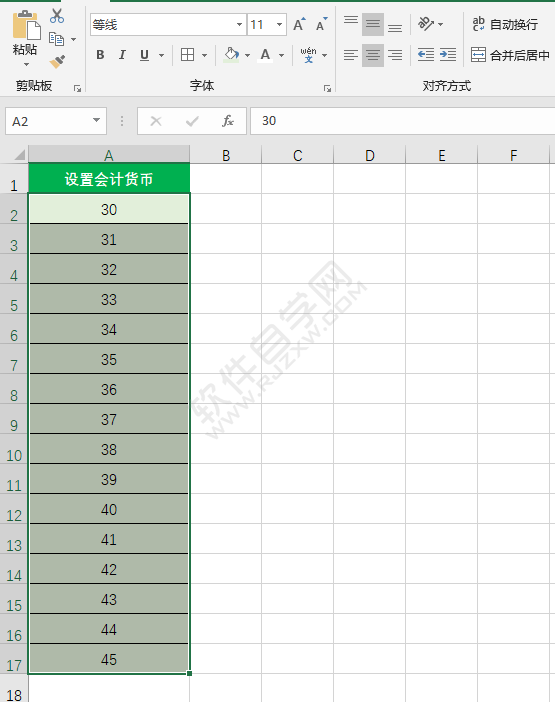555x702 pixels.
Task: Select column E header
Action: pyautogui.click(x=442, y=155)
